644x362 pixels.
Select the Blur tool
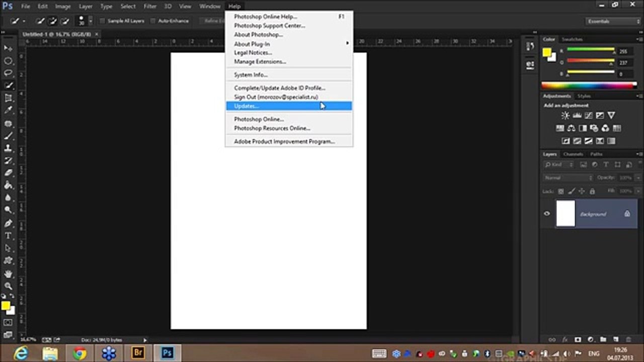(8, 198)
